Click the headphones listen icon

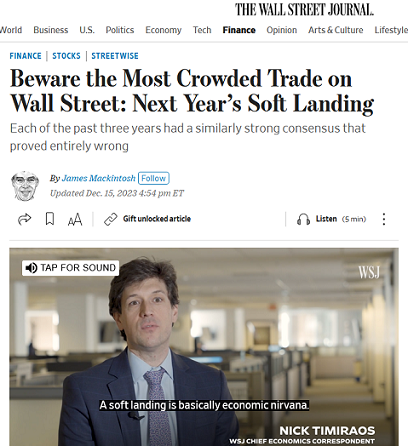coord(303,219)
